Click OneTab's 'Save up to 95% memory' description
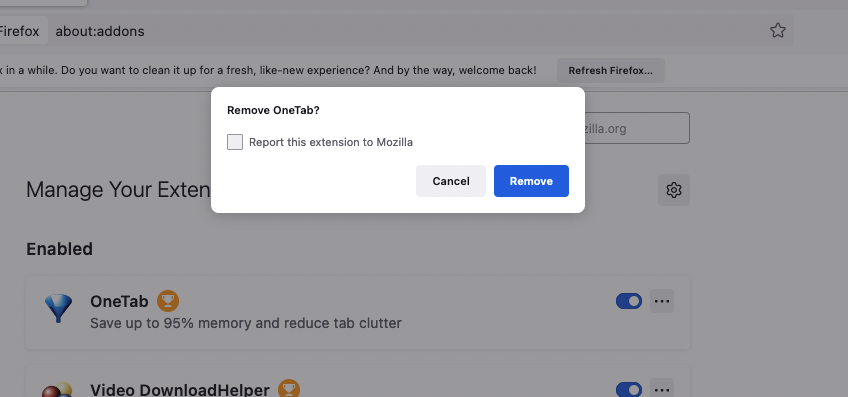The image size is (848, 397). point(246,323)
